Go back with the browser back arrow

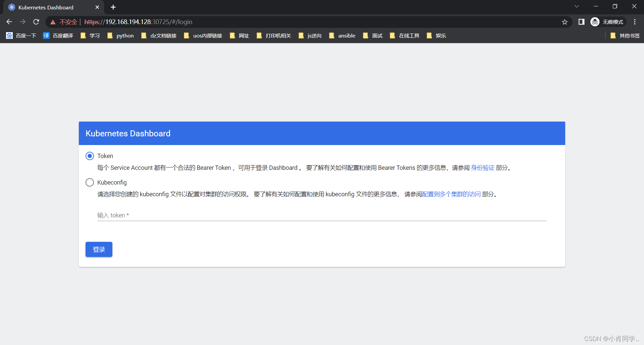tap(9, 22)
